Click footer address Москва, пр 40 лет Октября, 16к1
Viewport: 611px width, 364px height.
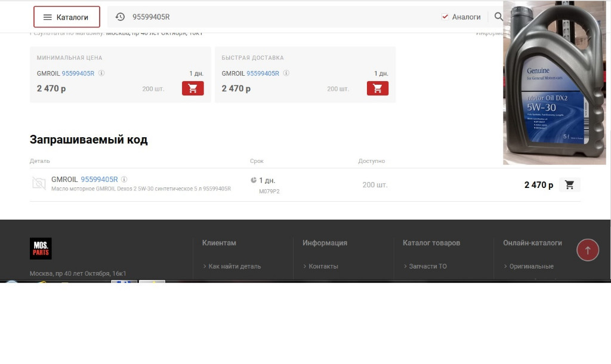(78, 273)
